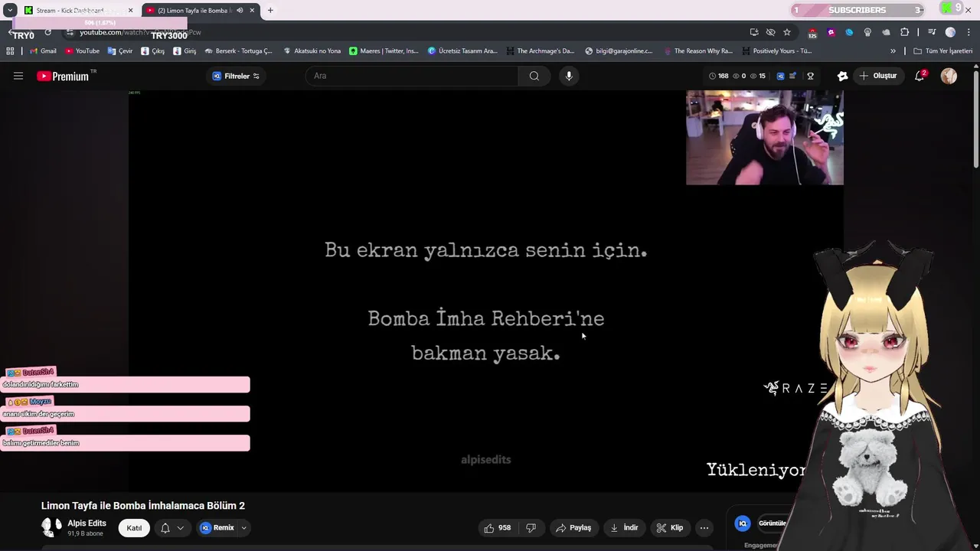
Task: Focus the Ara search box
Action: [413, 76]
